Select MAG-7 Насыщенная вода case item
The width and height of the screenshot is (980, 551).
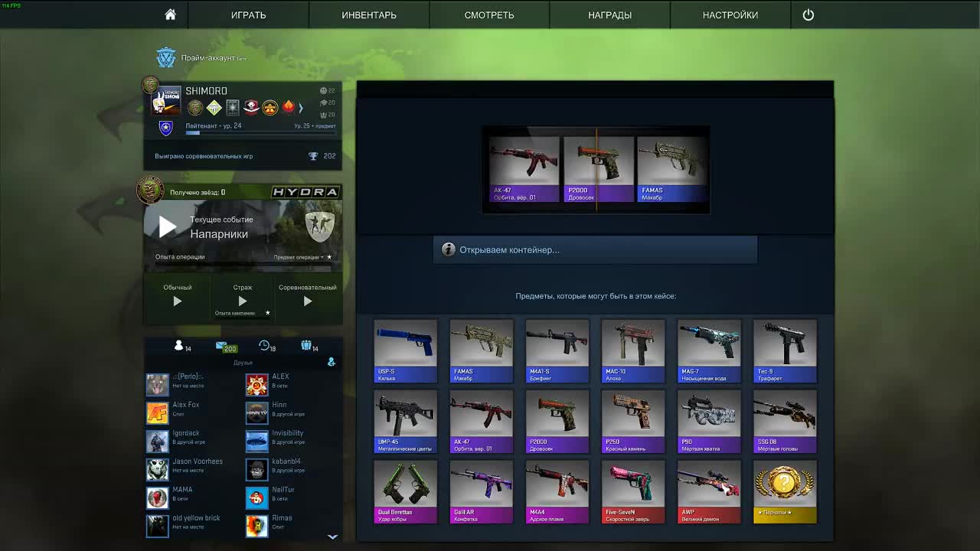click(x=709, y=350)
